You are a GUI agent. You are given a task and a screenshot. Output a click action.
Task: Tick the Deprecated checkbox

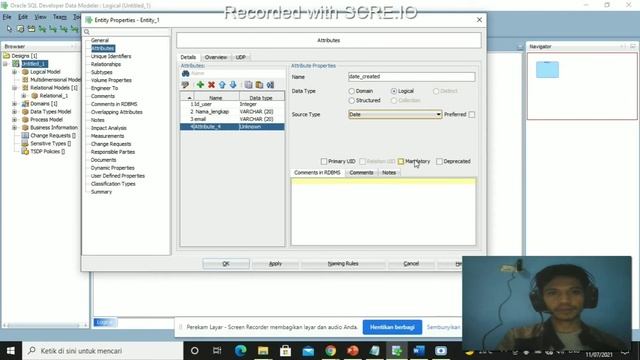click(x=439, y=161)
